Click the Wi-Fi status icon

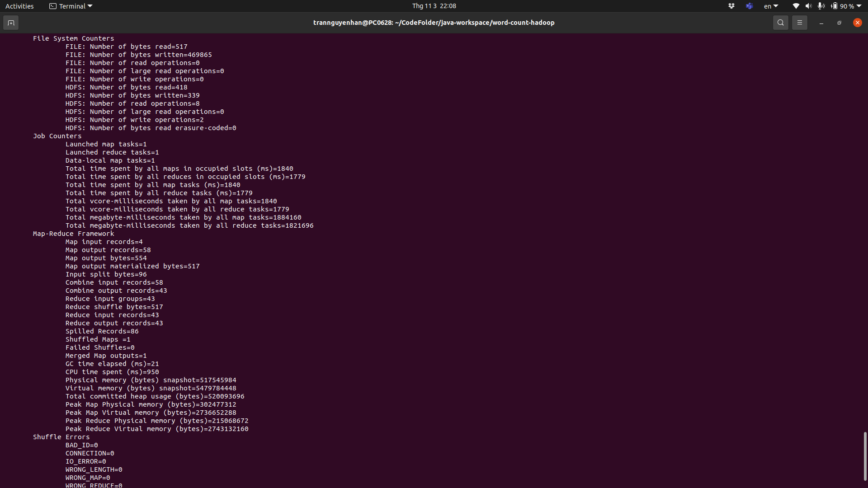point(796,6)
